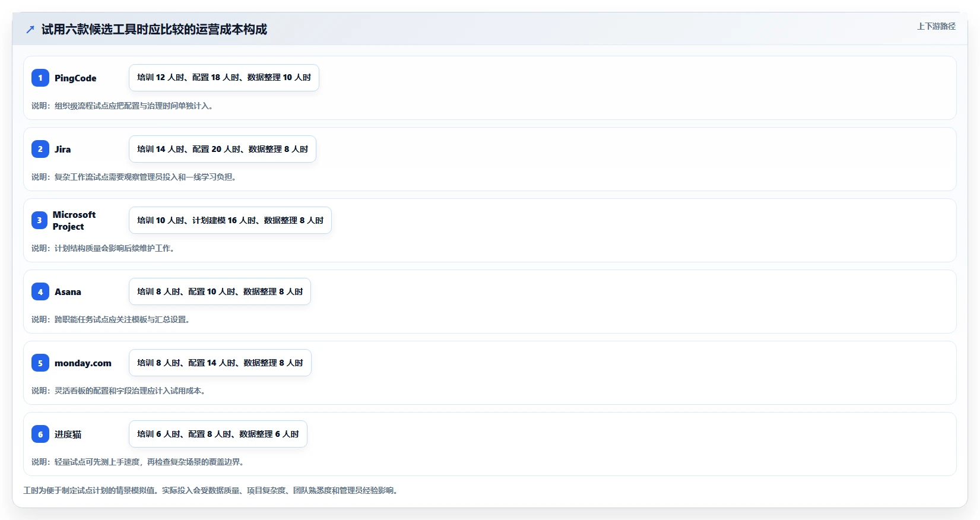Click the arrow icon beside the title
Image resolution: width=980 pixels, height=520 pixels.
[30, 30]
